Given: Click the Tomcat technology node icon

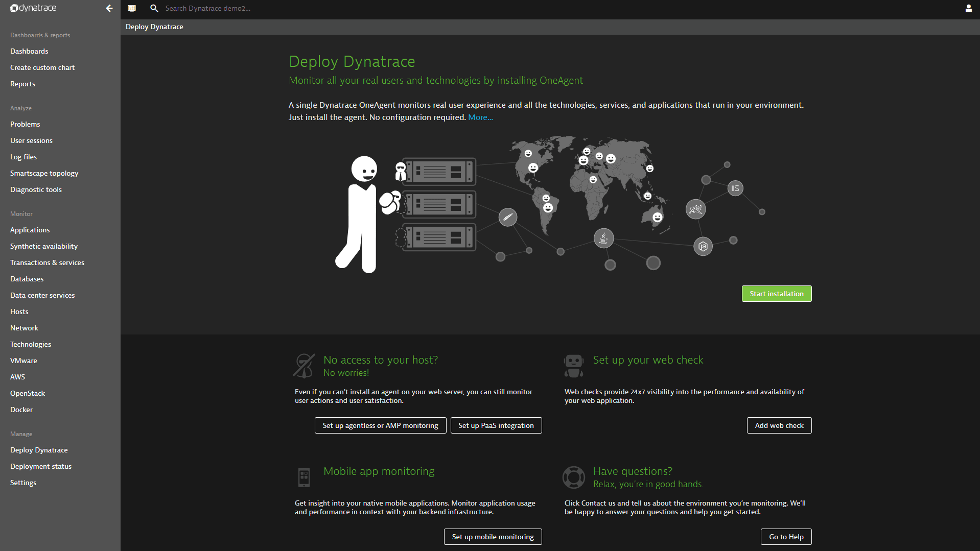Looking at the screenshot, I should (695, 209).
